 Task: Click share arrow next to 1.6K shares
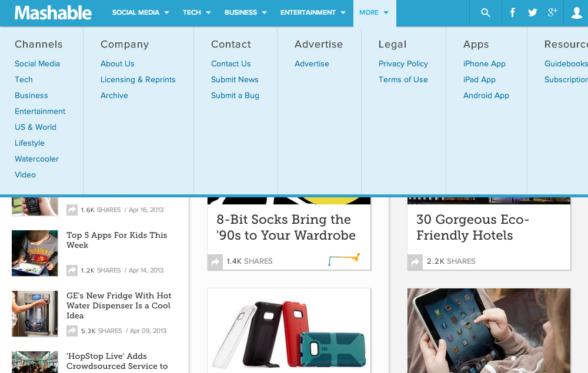point(72,210)
